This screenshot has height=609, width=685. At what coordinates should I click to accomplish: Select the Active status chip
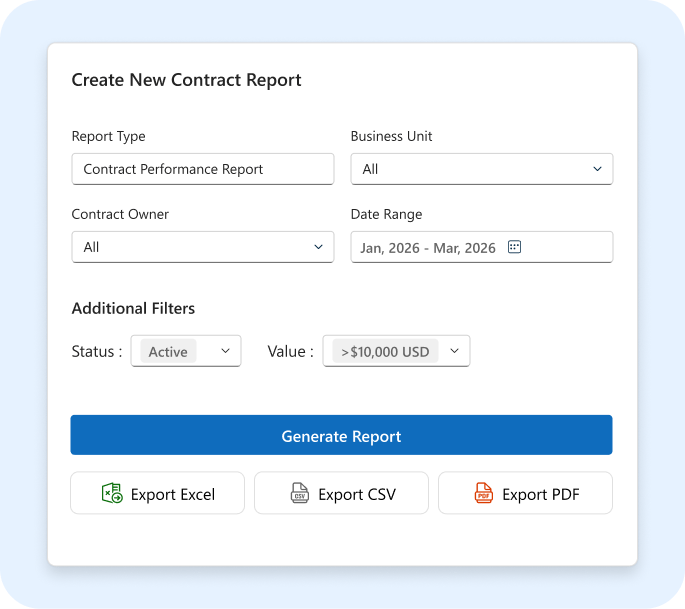[x=168, y=352]
